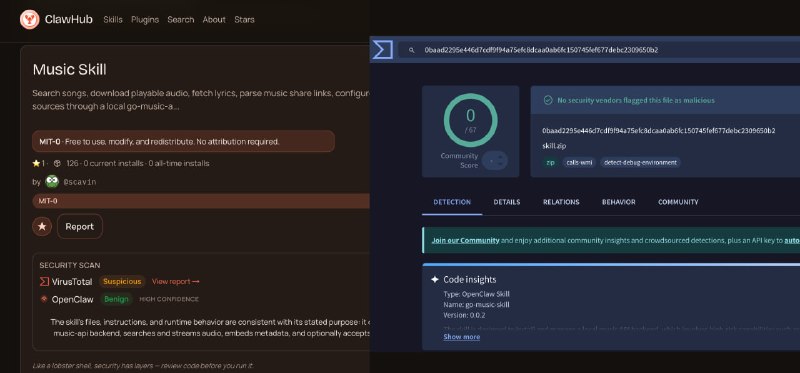Open the Plugins menu item
The image size is (800, 373).
[x=145, y=19]
